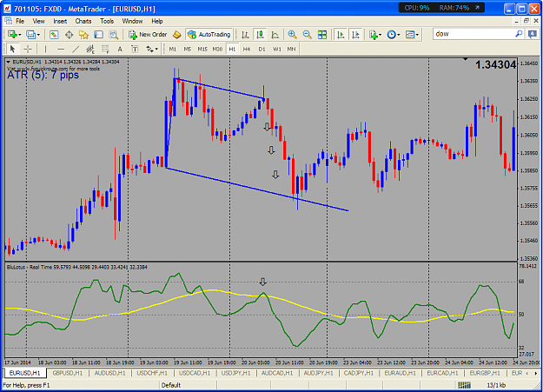Switch to the M5 timeframe
This screenshot has width=543, height=392.
tap(188, 49)
